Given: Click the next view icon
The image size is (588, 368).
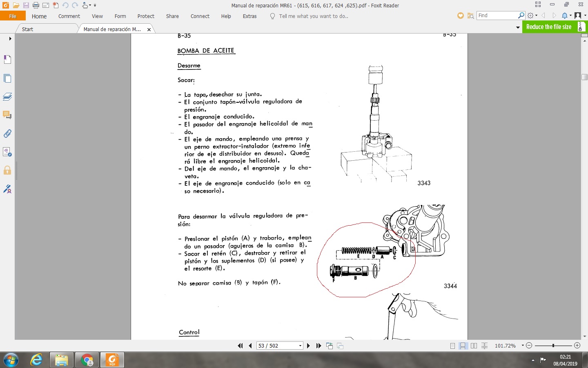Looking at the screenshot, I should (x=340, y=346).
